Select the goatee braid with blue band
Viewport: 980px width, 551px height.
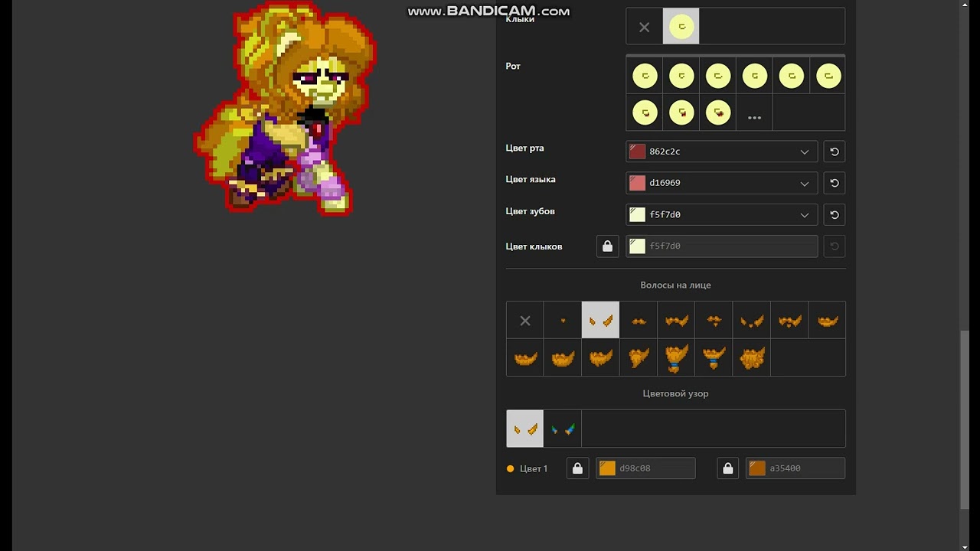tap(714, 357)
